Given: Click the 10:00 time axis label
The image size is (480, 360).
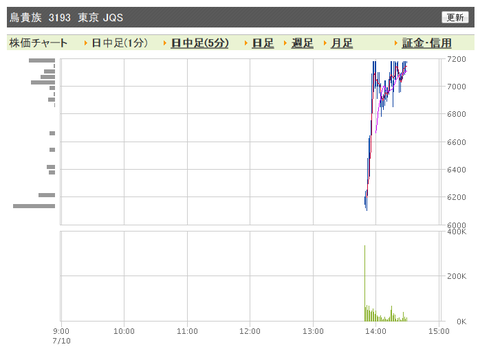Looking at the screenshot, I should pos(124,331).
